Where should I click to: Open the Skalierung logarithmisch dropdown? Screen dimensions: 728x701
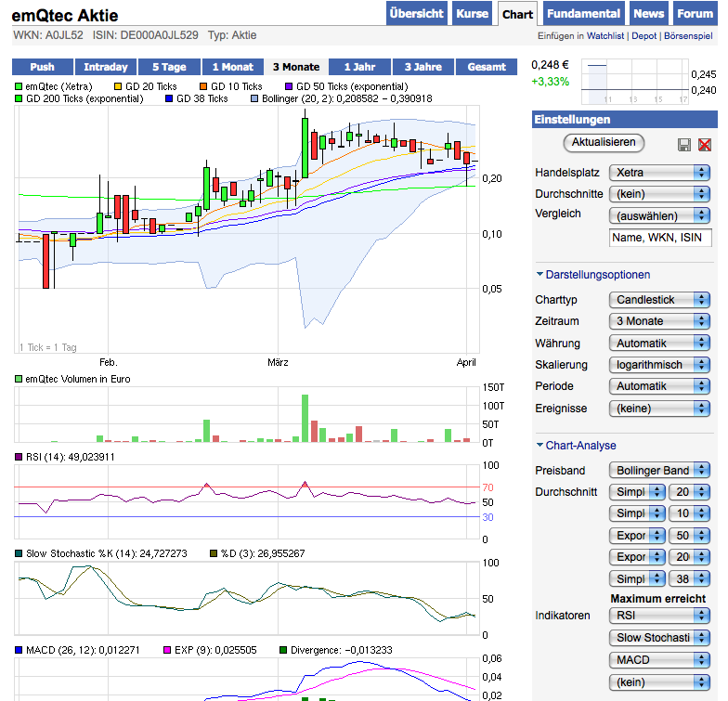(x=659, y=365)
